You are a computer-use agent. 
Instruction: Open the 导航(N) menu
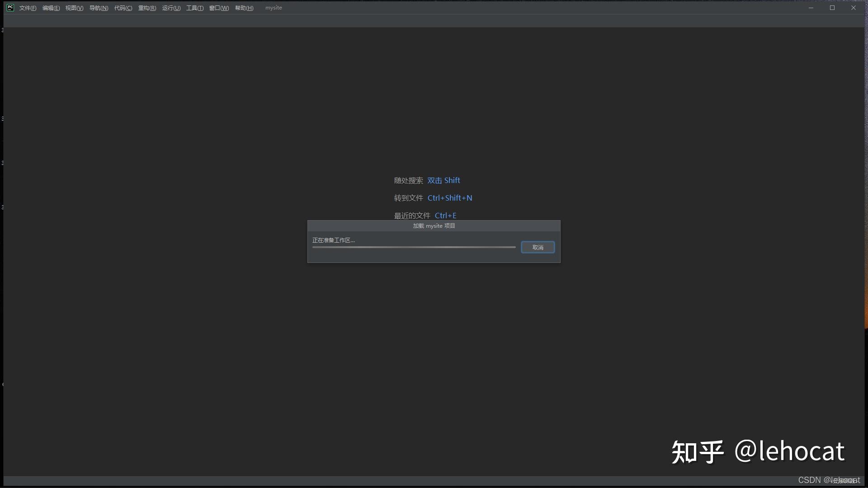coord(99,8)
